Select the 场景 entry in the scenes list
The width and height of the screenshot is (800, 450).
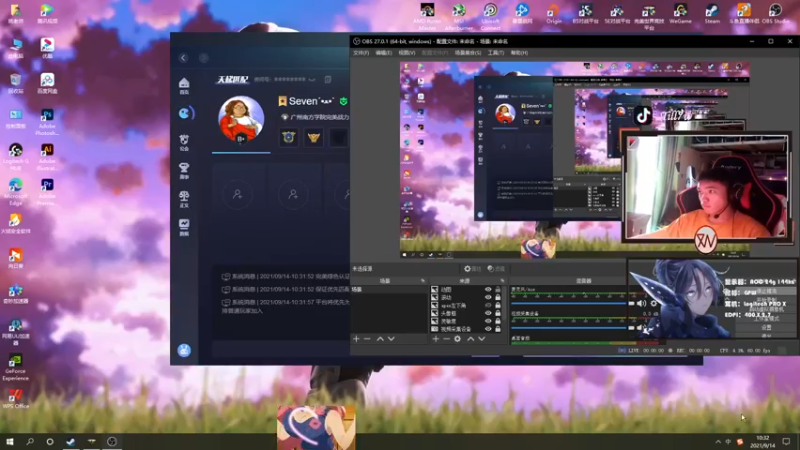[x=389, y=289]
